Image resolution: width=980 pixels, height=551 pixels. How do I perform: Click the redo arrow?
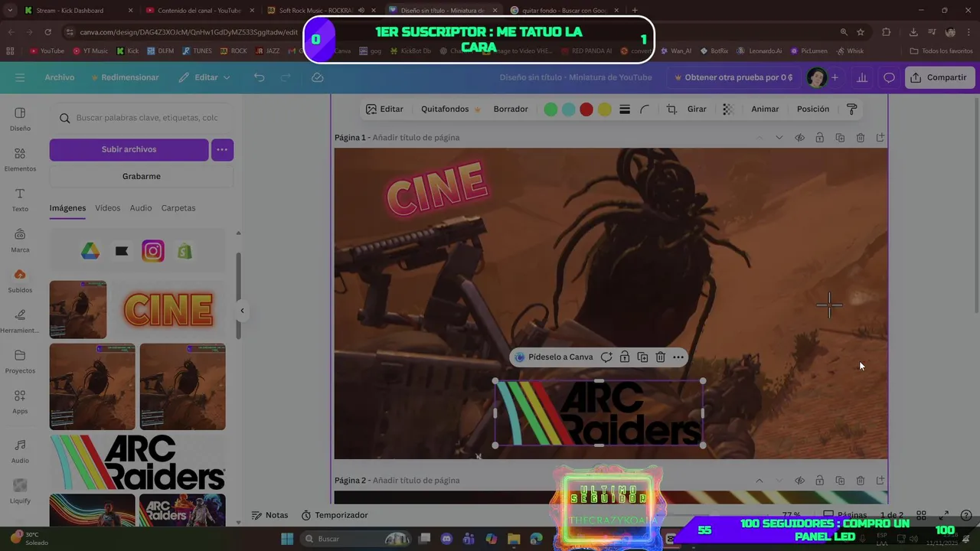286,77
